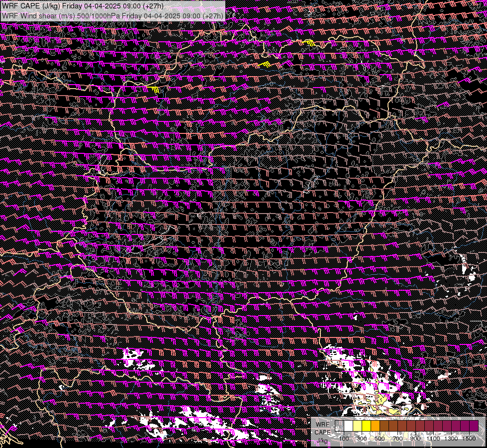Select the pale yellow 200–300 legend swatch

point(358,426)
